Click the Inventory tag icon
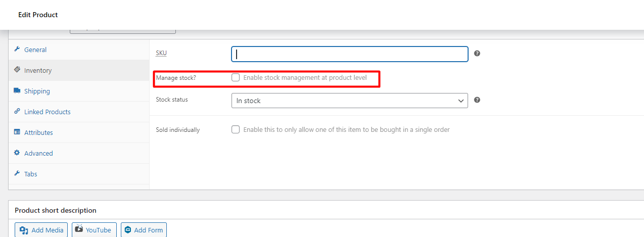Screen dimensions: 644x237 pyautogui.click(x=17, y=70)
